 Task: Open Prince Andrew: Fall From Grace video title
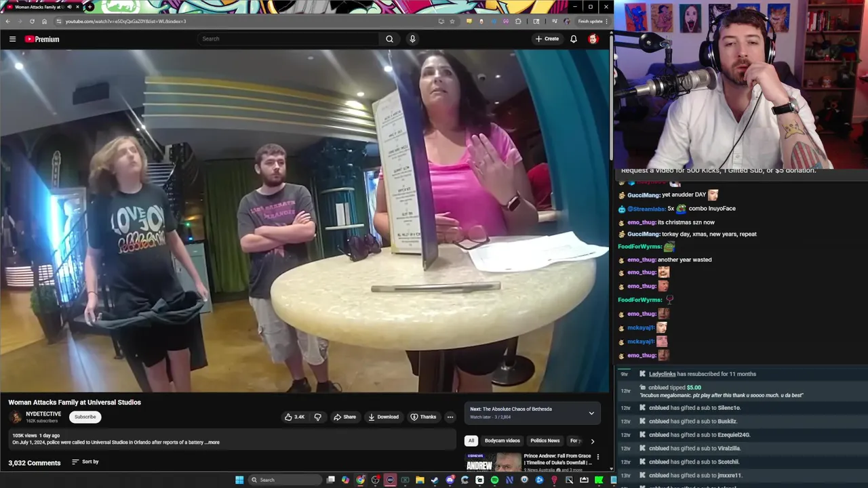click(557, 459)
